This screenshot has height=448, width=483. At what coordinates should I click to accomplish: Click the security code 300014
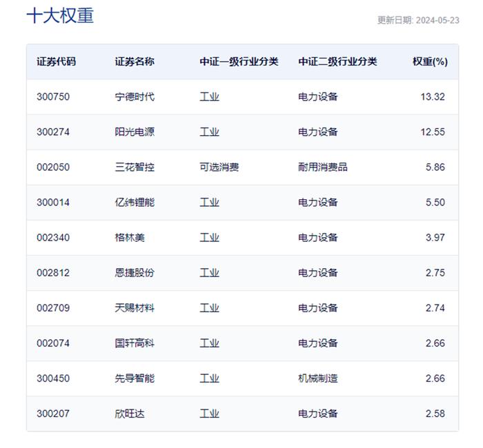pos(53,203)
